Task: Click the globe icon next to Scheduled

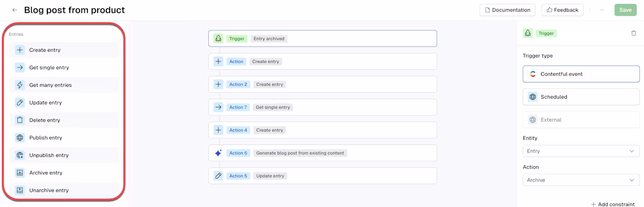Action: coord(533,97)
